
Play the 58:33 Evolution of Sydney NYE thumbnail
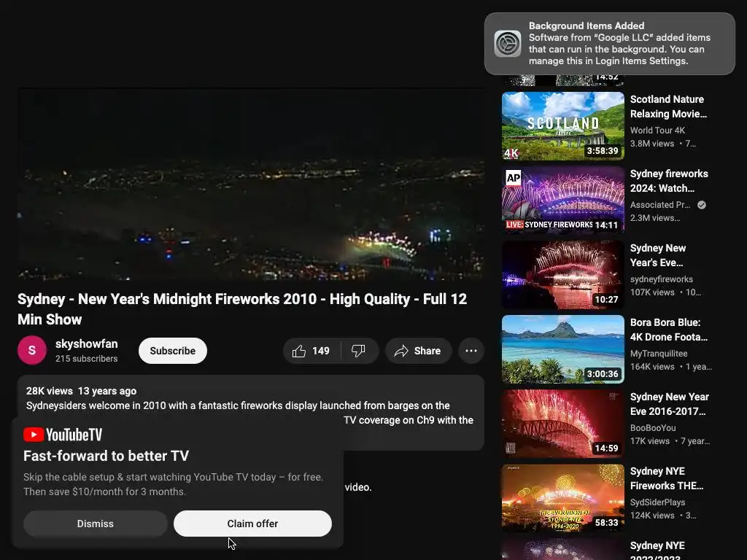562,497
